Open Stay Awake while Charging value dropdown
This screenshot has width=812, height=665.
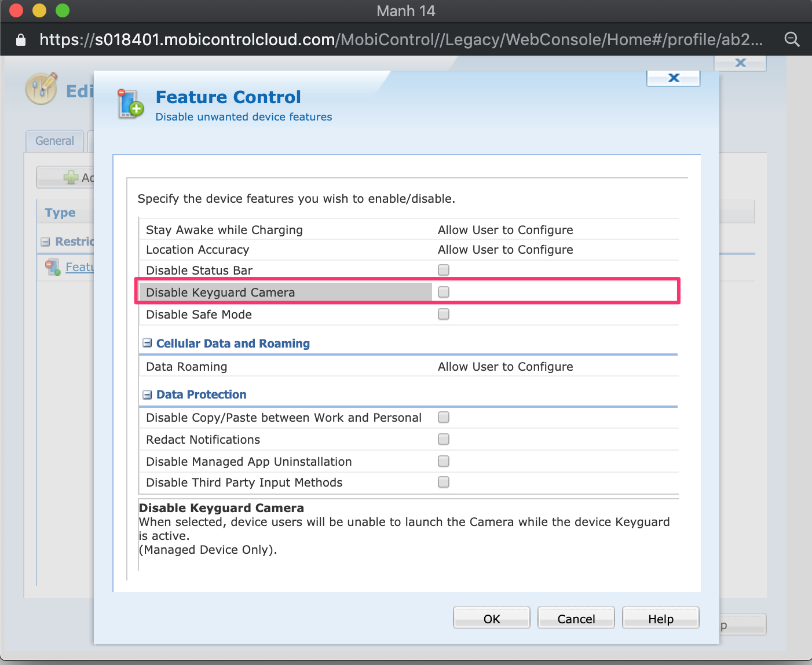pyautogui.click(x=505, y=230)
